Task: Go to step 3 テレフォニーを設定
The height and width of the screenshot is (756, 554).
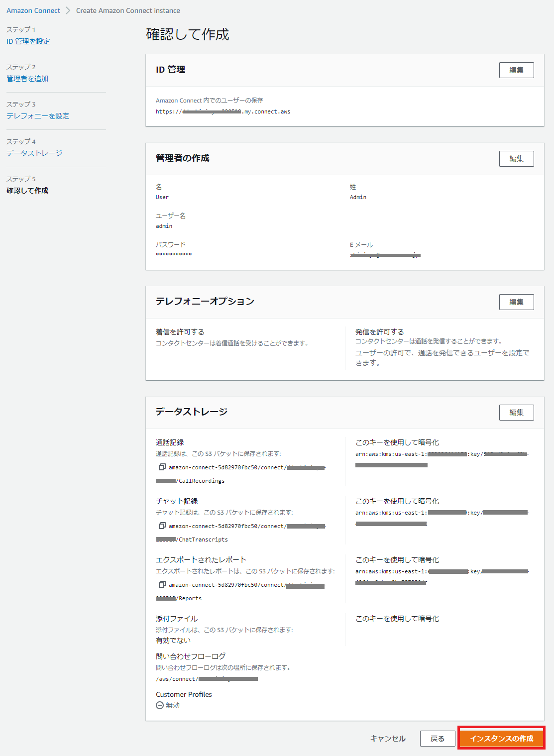Action: pos(38,116)
